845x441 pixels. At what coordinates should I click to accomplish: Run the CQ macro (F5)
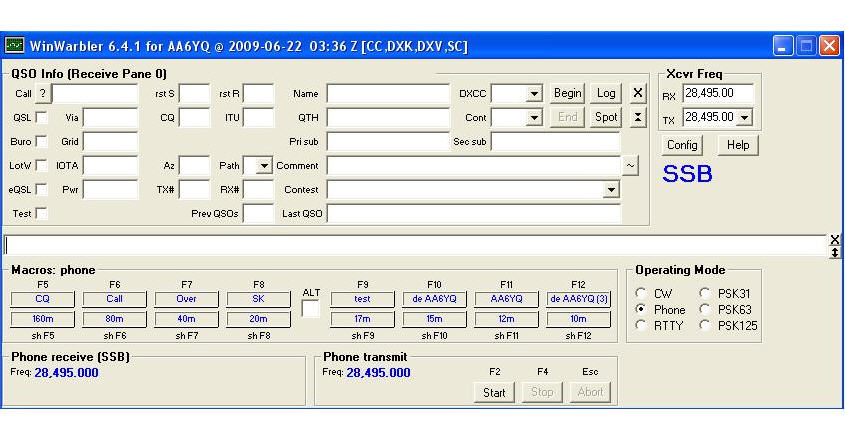pos(43,299)
